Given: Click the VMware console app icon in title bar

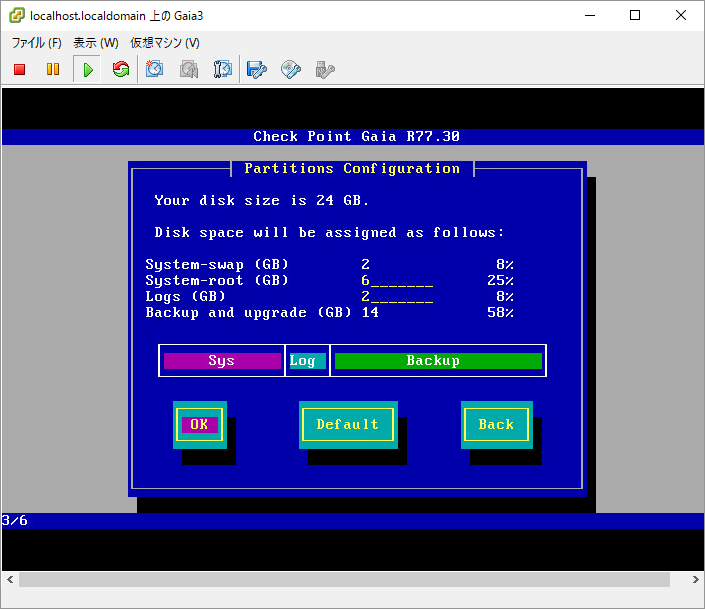Looking at the screenshot, I should click(17, 15).
